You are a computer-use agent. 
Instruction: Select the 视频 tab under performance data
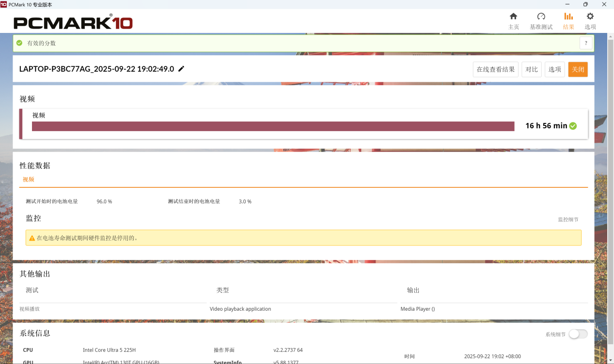point(29,180)
